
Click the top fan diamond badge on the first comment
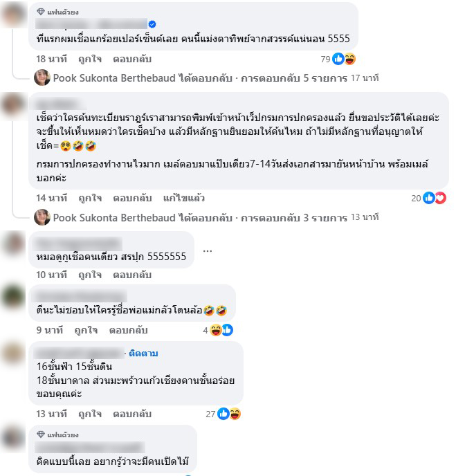[41, 12]
